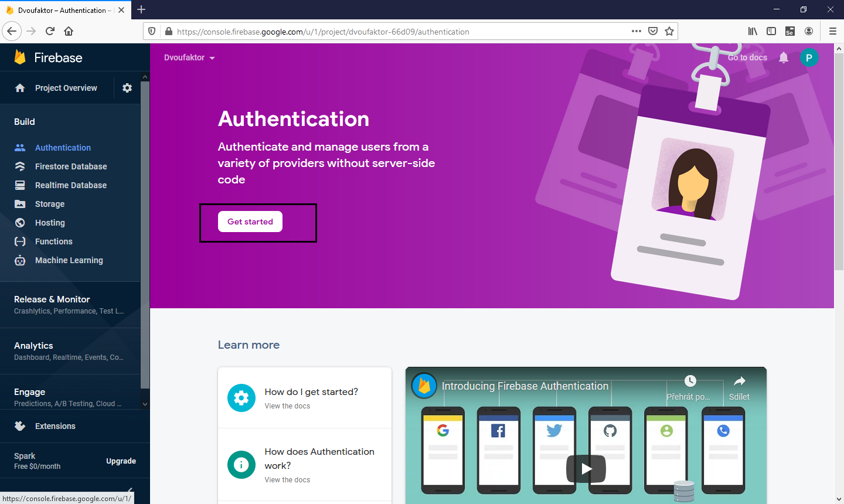
Task: Save page to Pocket
Action: 653,32
